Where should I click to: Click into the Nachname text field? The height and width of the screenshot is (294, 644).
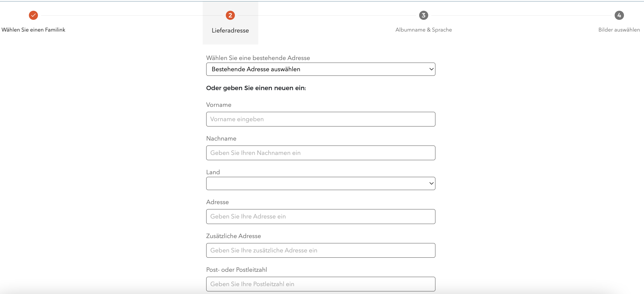coord(321,153)
